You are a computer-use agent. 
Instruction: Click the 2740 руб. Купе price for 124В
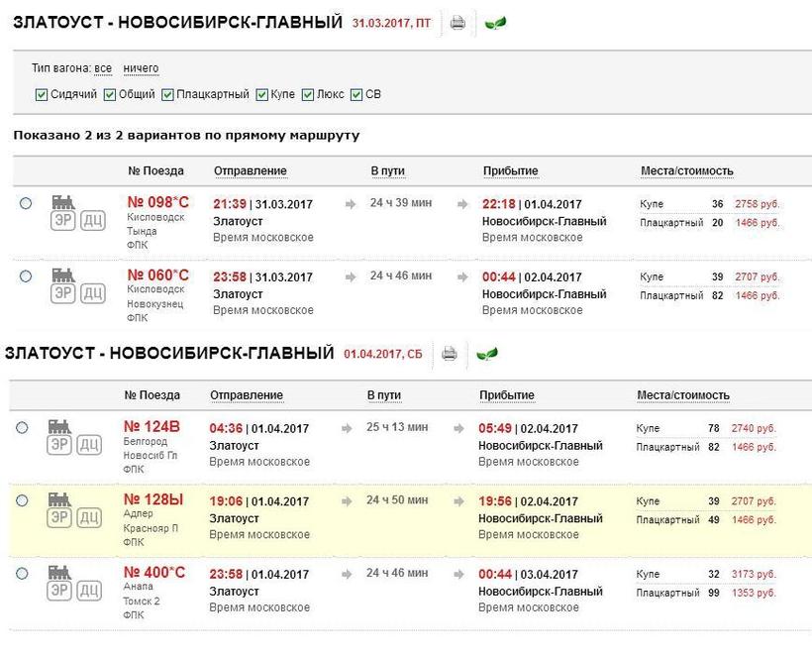pos(754,429)
